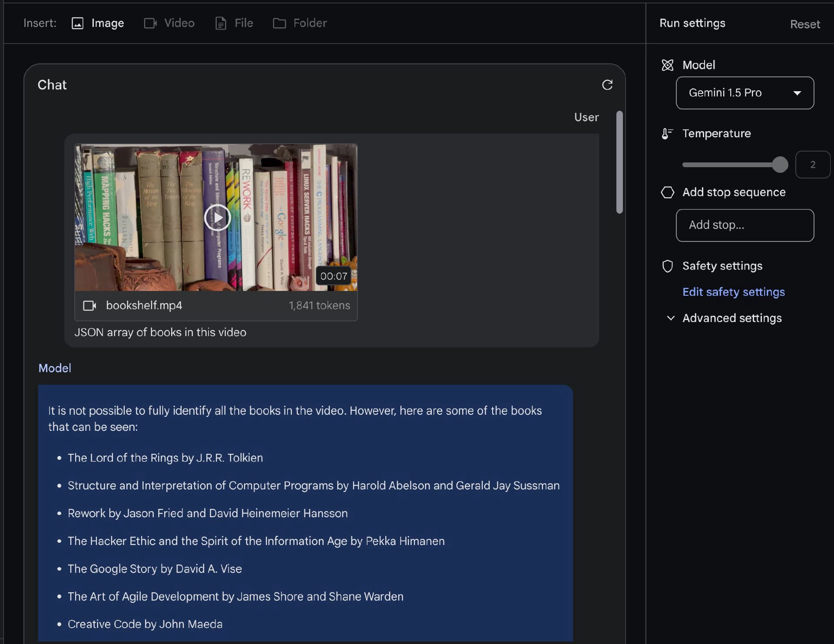This screenshot has width=834, height=644.
Task: Click the temperature value box
Action: [812, 165]
